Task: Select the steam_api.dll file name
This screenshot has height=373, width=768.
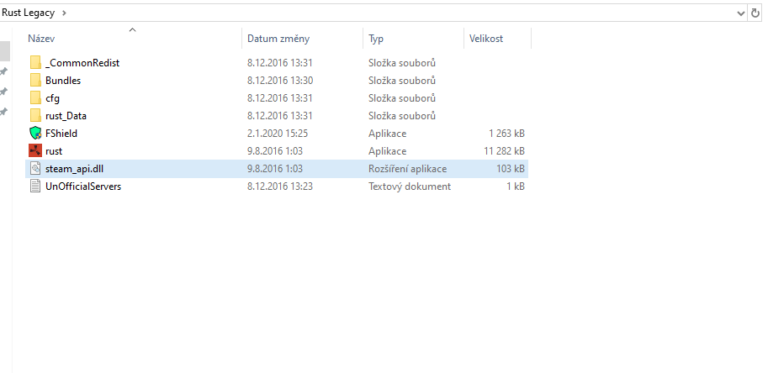Action: click(74, 169)
